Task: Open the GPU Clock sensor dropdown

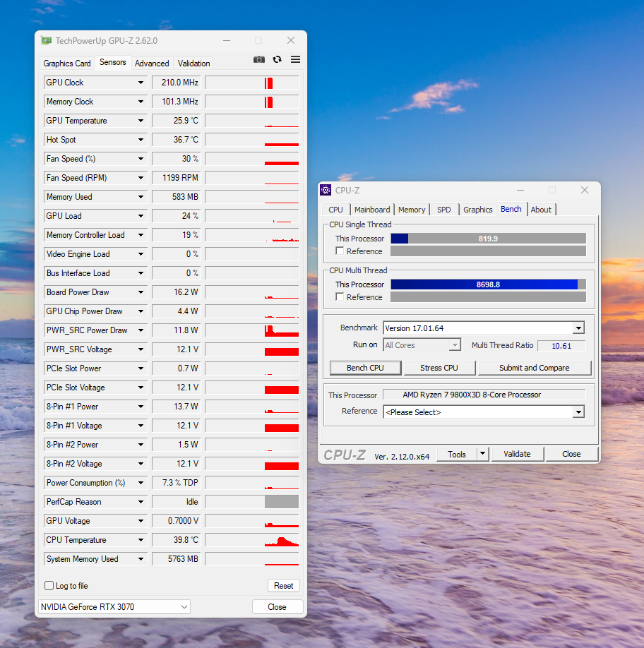Action: (x=141, y=83)
